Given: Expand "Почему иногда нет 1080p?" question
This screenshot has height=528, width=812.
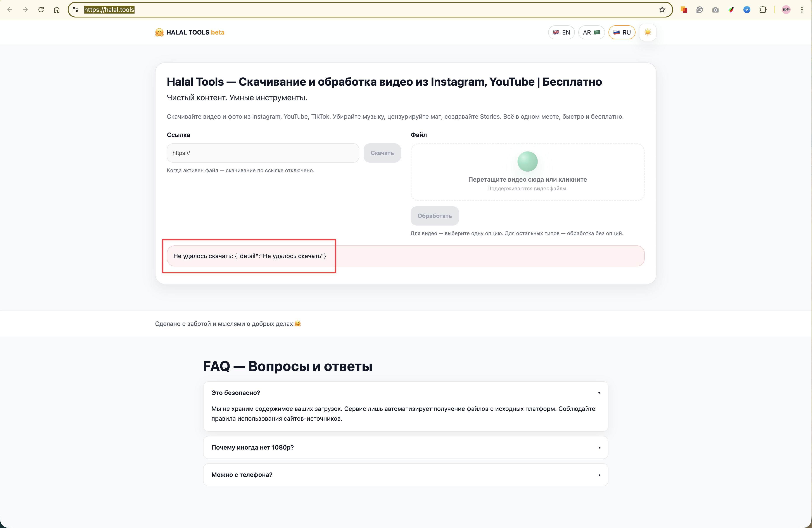Looking at the screenshot, I should 405,447.
